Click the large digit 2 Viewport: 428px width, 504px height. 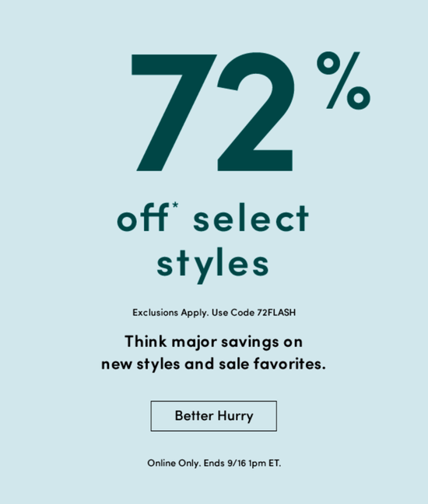click(256, 112)
